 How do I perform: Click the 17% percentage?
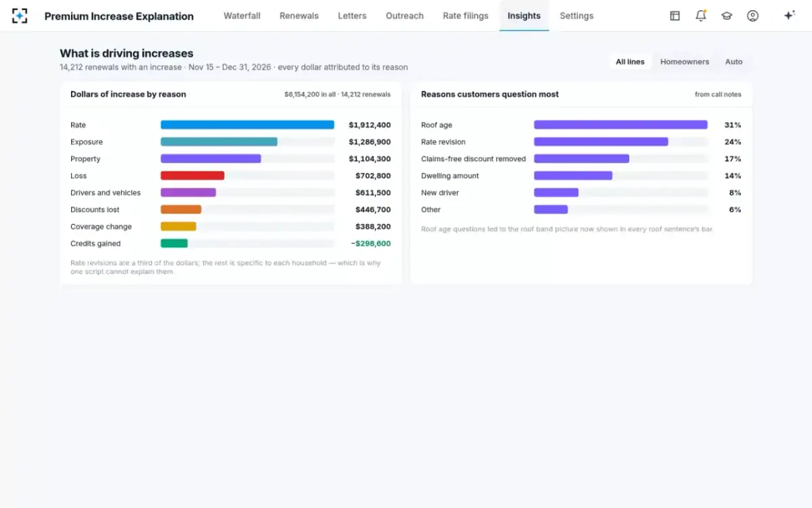733,159
